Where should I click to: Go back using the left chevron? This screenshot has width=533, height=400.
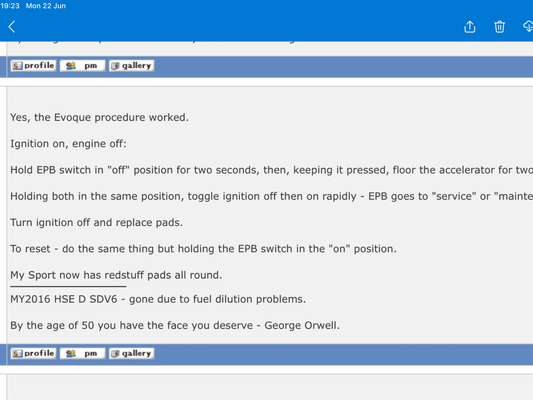coord(12,27)
